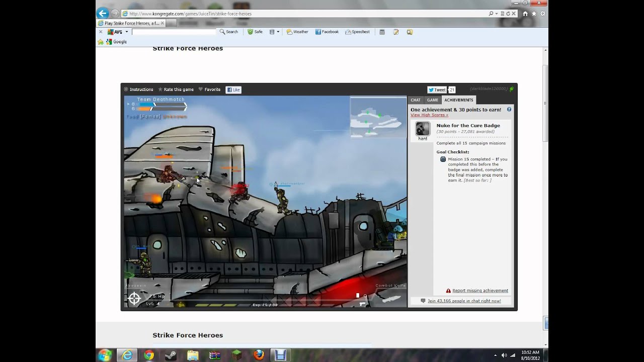Click the page vertical scrollbar
The width and height of the screenshot is (644, 362).
pos(545,199)
